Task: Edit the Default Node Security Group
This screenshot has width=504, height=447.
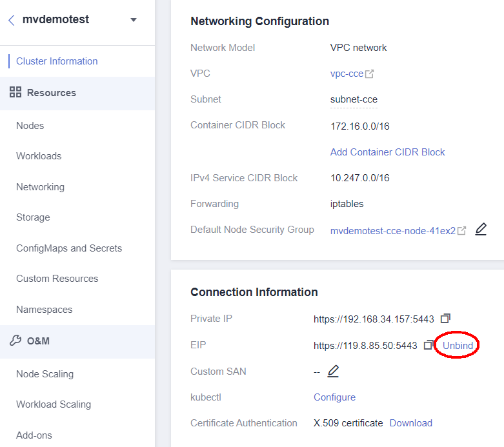Action: pos(481,230)
